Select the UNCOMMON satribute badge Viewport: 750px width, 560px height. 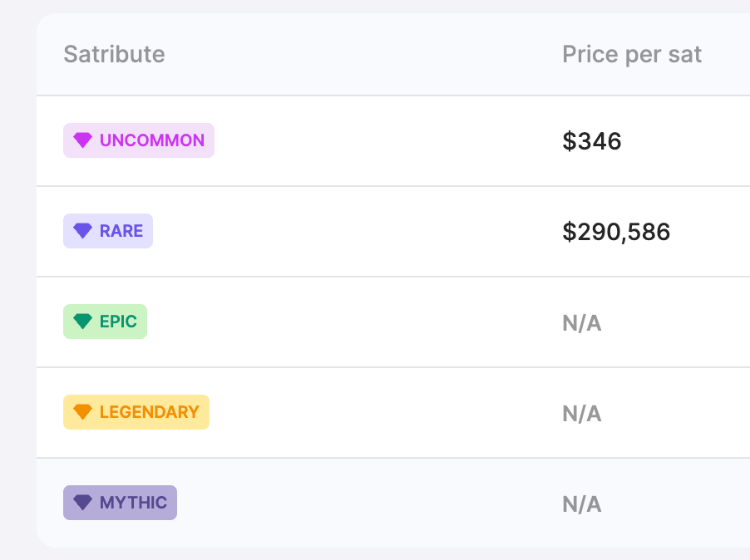tap(139, 140)
